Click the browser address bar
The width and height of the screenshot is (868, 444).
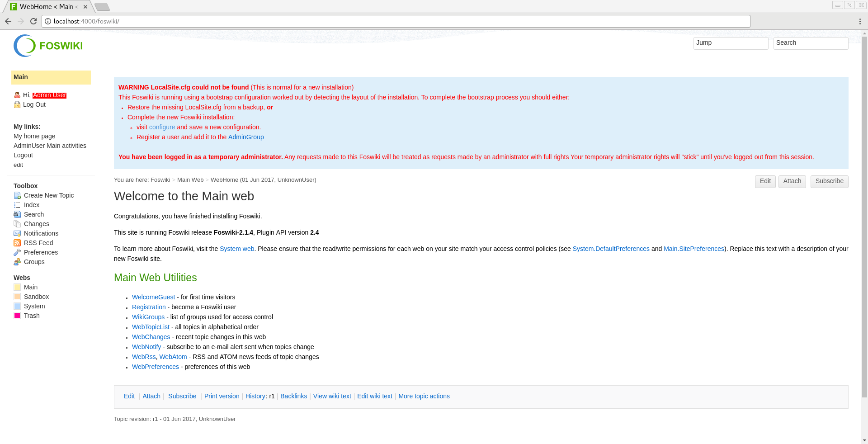point(396,21)
